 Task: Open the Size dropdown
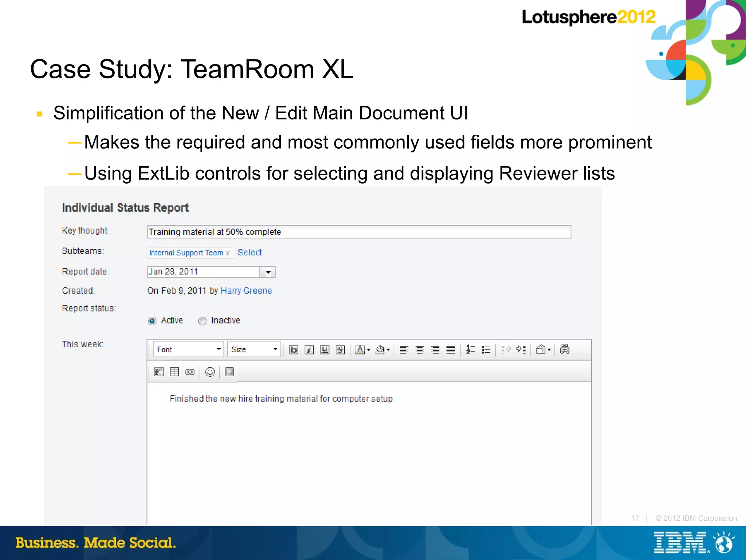254,349
